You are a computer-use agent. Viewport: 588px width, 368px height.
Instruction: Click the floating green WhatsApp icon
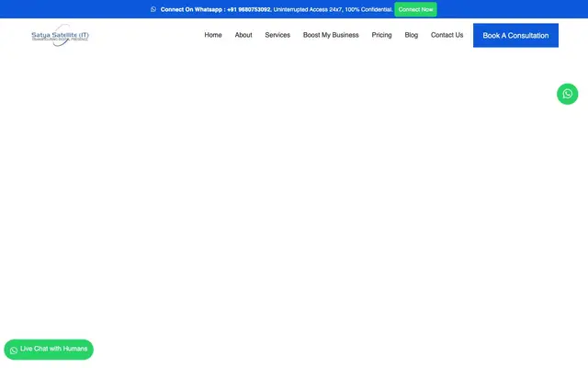[567, 94]
